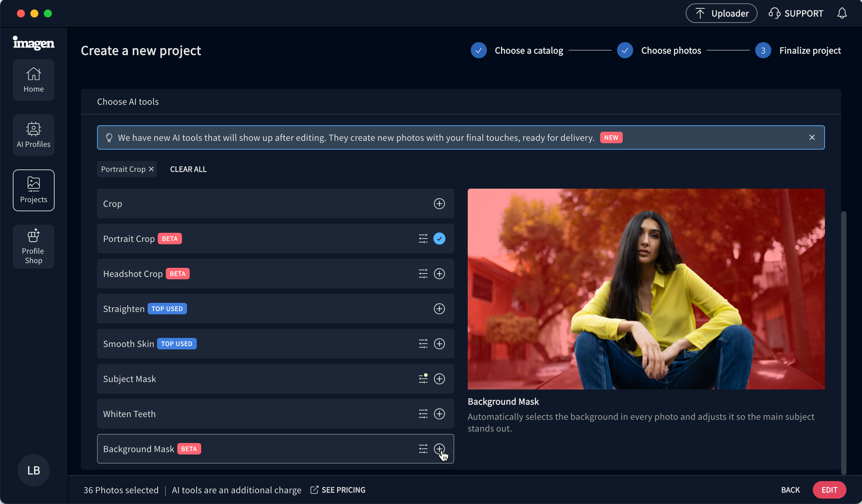Open Background Mask settings sliders icon
The height and width of the screenshot is (504, 862).
tap(423, 449)
